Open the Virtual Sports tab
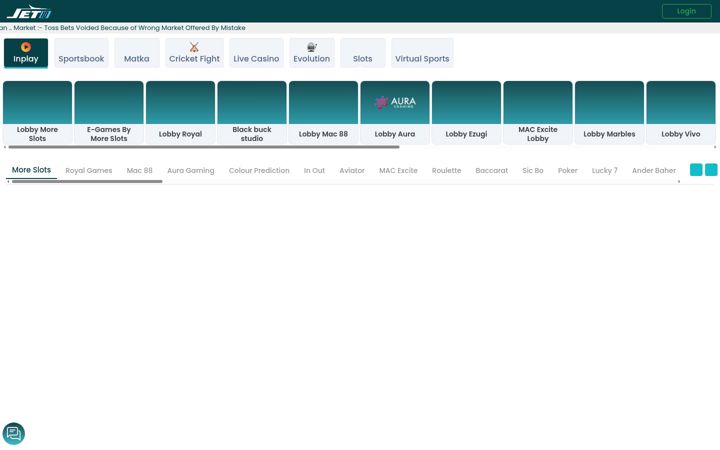720x450 pixels. click(422, 53)
